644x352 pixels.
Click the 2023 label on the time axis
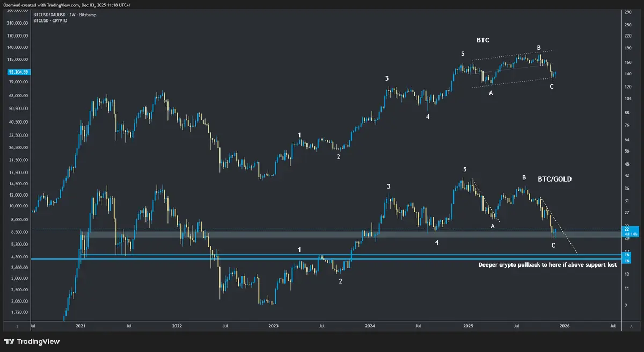273,326
